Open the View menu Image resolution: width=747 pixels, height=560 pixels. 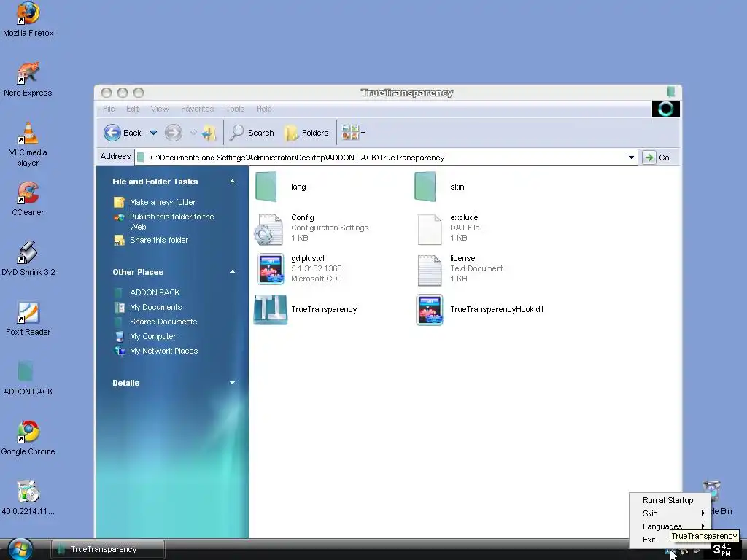[160, 109]
